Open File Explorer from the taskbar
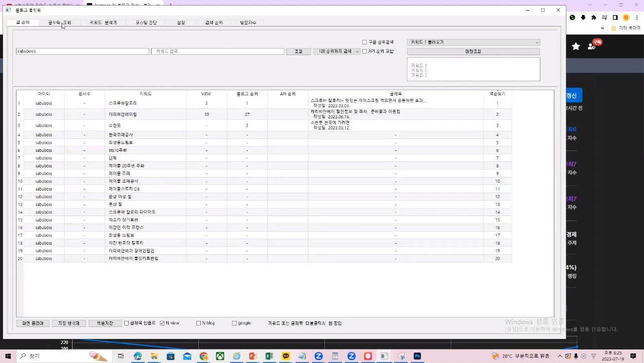Screen dimensions: 644x363 click(154, 356)
